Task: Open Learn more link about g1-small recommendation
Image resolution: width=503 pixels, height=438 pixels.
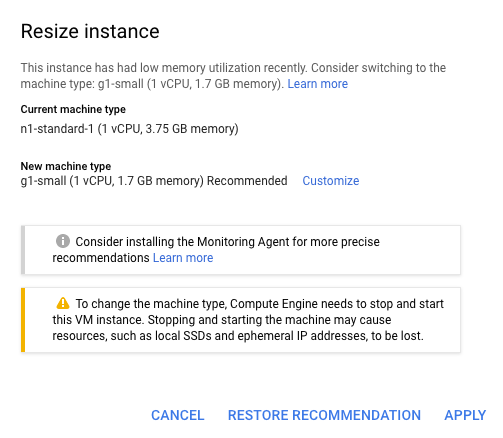Action: tap(318, 84)
